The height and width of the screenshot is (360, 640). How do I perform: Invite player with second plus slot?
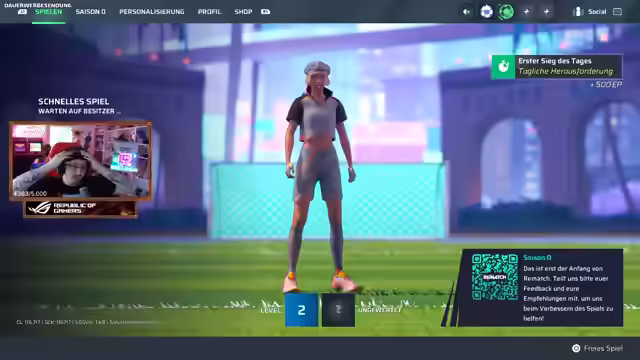[547, 12]
